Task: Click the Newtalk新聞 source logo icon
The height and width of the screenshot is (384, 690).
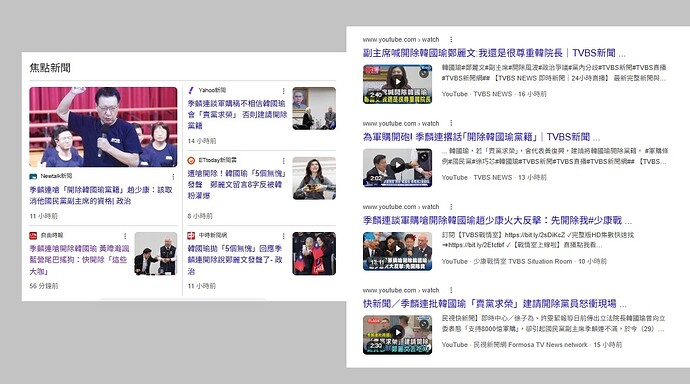Action: coord(33,176)
